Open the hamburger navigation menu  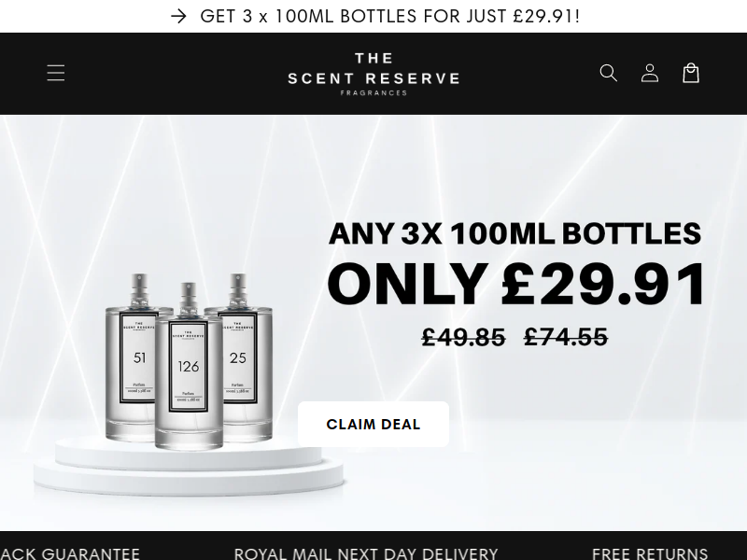tap(56, 73)
